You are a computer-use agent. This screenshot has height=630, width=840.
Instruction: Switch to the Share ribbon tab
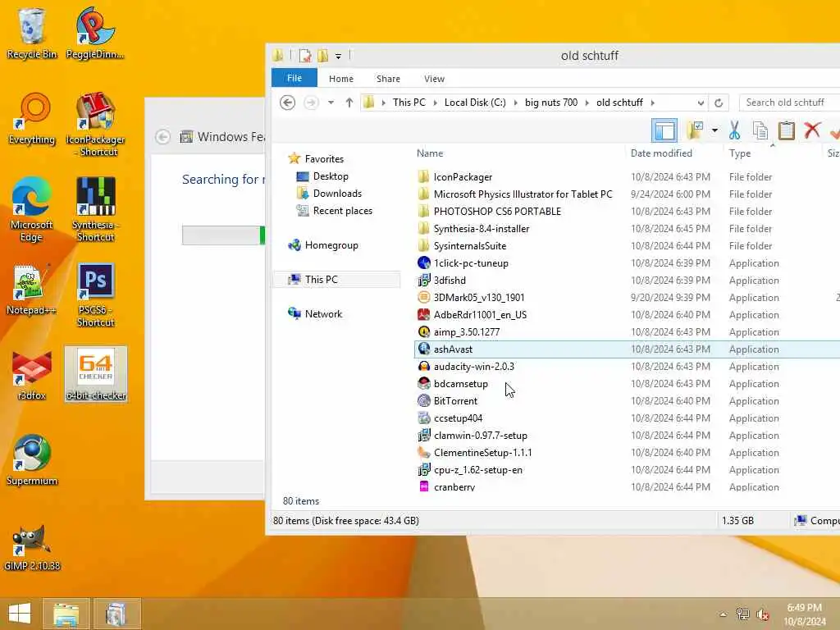[x=388, y=79]
